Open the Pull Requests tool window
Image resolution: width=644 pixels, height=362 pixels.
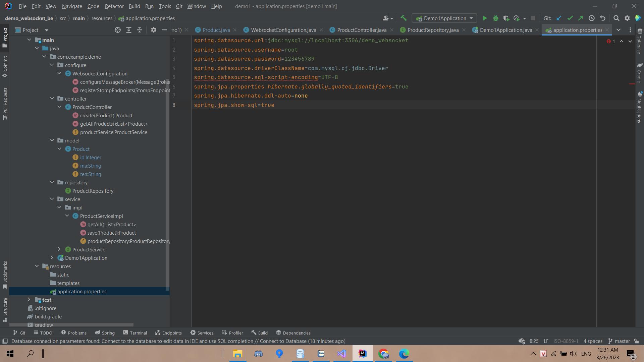coord(5,104)
